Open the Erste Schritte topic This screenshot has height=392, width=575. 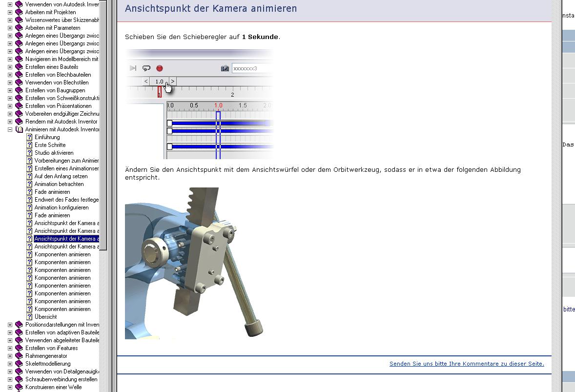coord(50,145)
